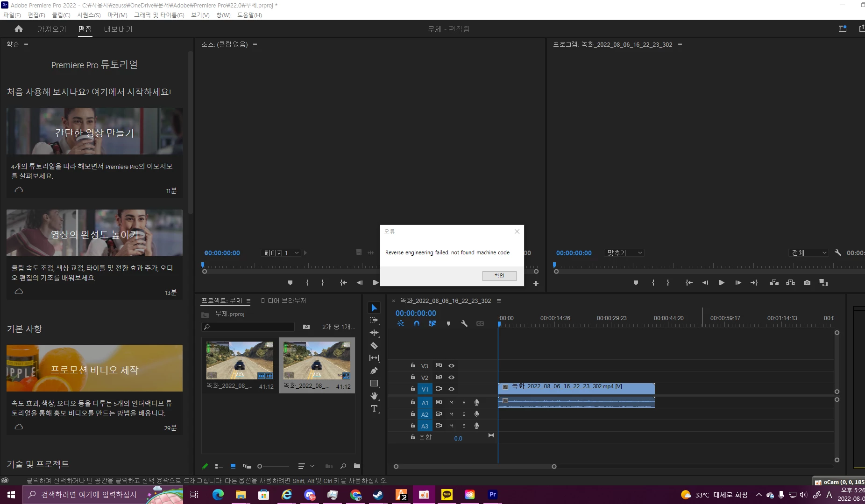Open the 맞추기 zoom level dropdown
Image resolution: width=865 pixels, height=504 pixels.
624,253
